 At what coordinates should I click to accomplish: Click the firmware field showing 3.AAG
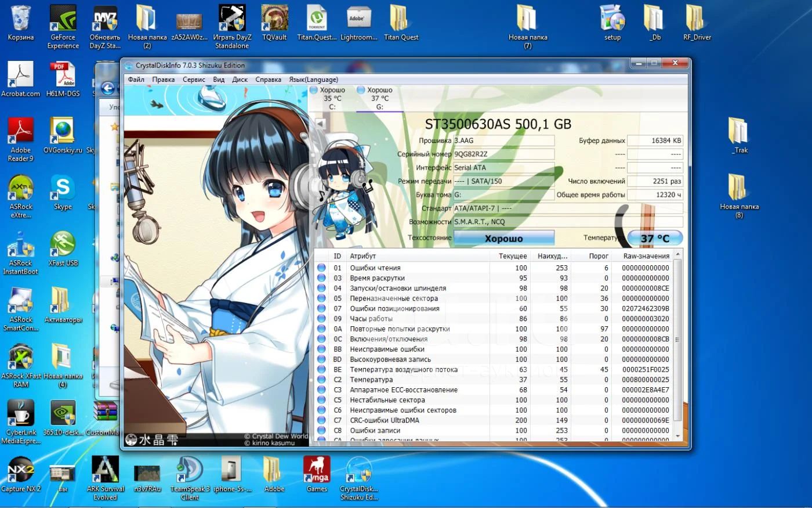pyautogui.click(x=503, y=140)
